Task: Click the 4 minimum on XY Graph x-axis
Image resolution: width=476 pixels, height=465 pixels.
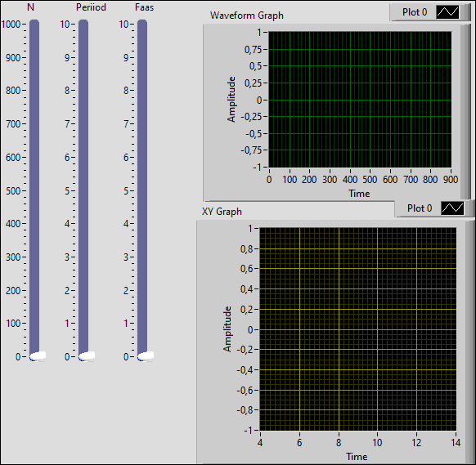Action: coord(260,443)
